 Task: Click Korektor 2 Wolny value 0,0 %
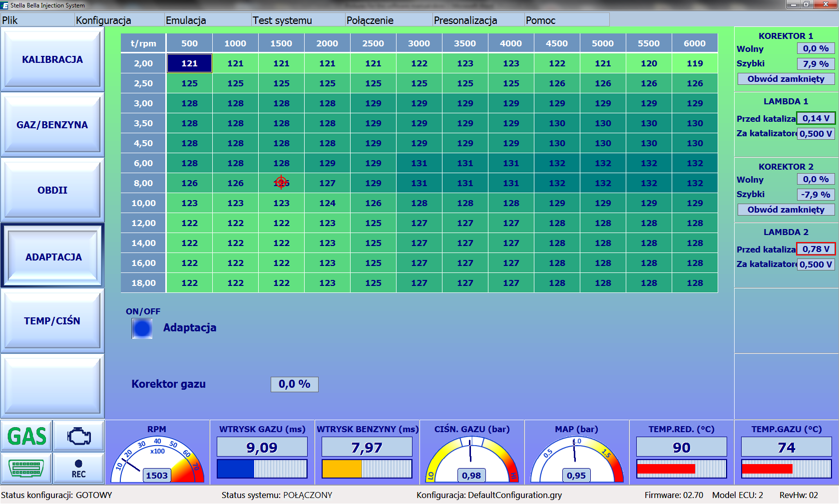coord(816,180)
